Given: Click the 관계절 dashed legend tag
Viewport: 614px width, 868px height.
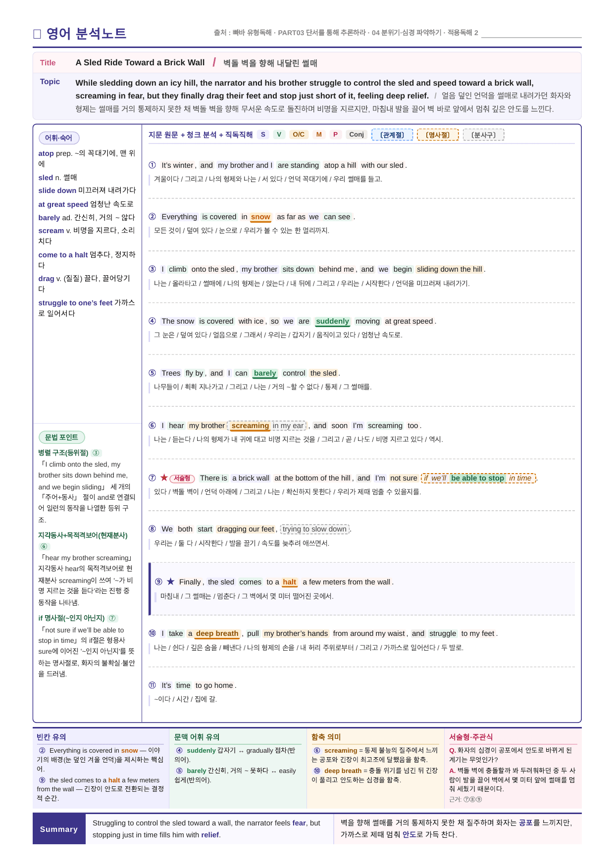Looking at the screenshot, I should [392, 135].
